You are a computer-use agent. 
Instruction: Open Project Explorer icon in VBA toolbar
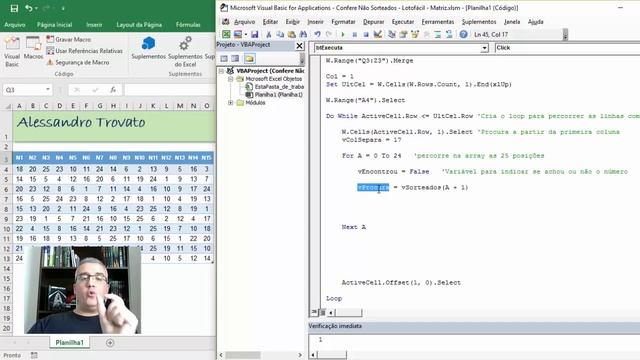click(x=392, y=34)
